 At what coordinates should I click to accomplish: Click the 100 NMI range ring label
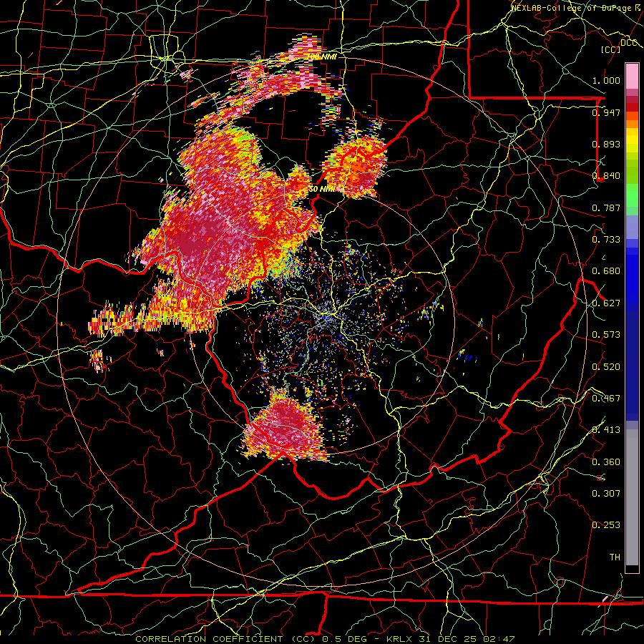pos(322,57)
